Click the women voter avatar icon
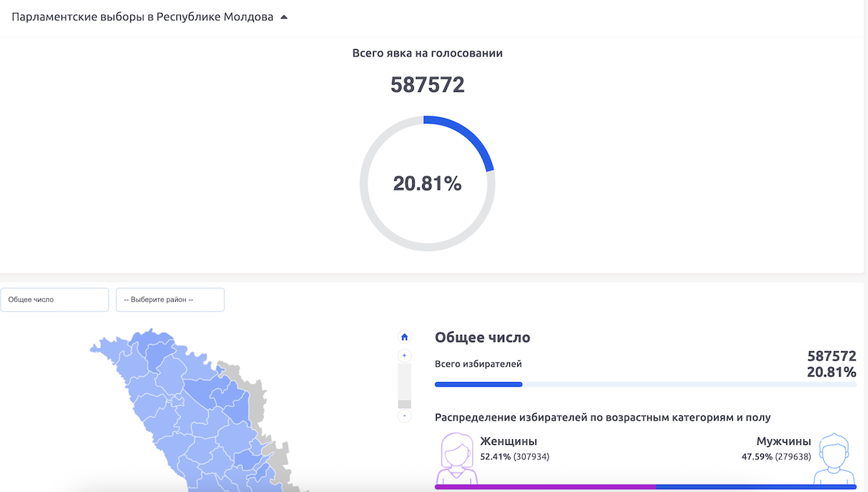This screenshot has width=868, height=492. pos(456,459)
